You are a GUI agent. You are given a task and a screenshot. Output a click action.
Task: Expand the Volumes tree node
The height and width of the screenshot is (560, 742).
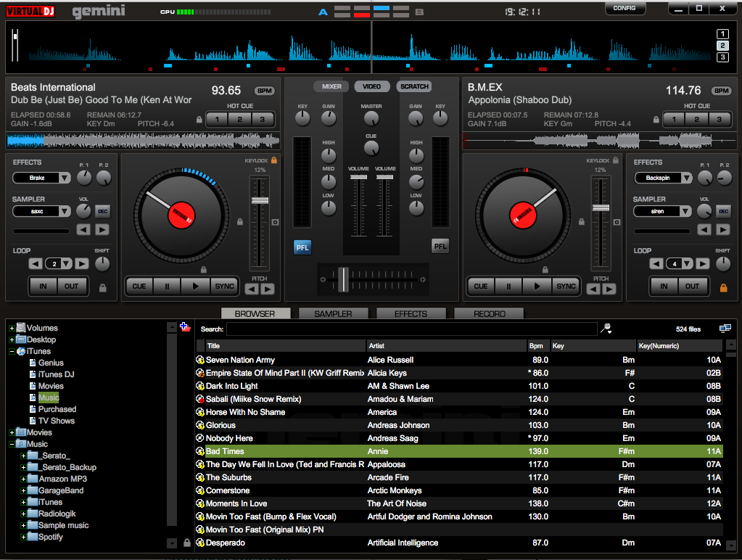click(12, 328)
